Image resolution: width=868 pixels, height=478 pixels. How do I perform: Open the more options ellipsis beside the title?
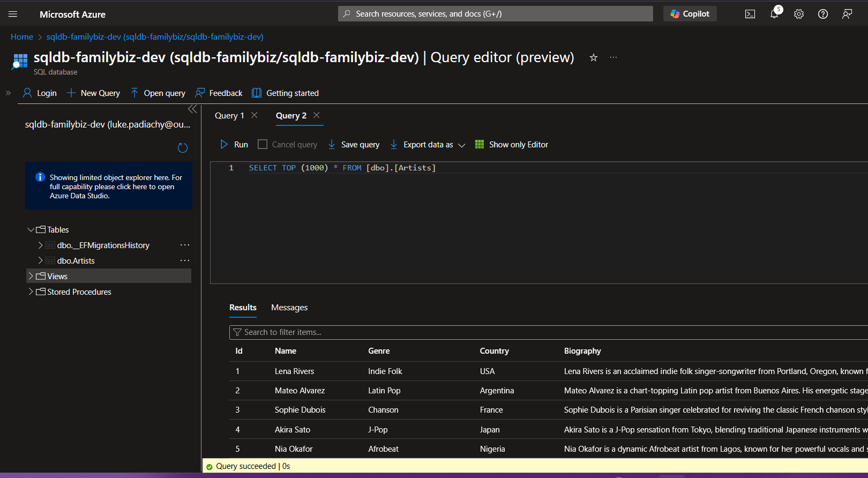point(613,57)
